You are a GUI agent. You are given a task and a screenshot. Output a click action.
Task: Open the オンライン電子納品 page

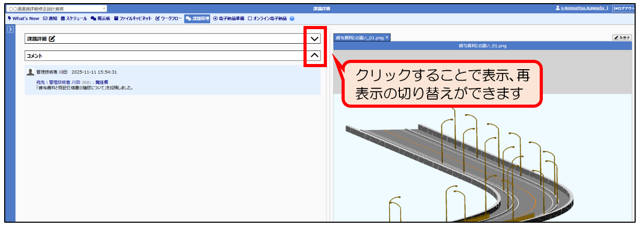point(268,18)
